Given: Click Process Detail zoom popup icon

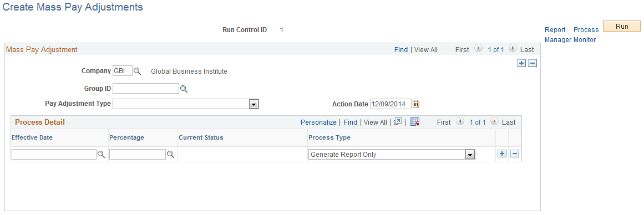Looking at the screenshot, I should (398, 121).
